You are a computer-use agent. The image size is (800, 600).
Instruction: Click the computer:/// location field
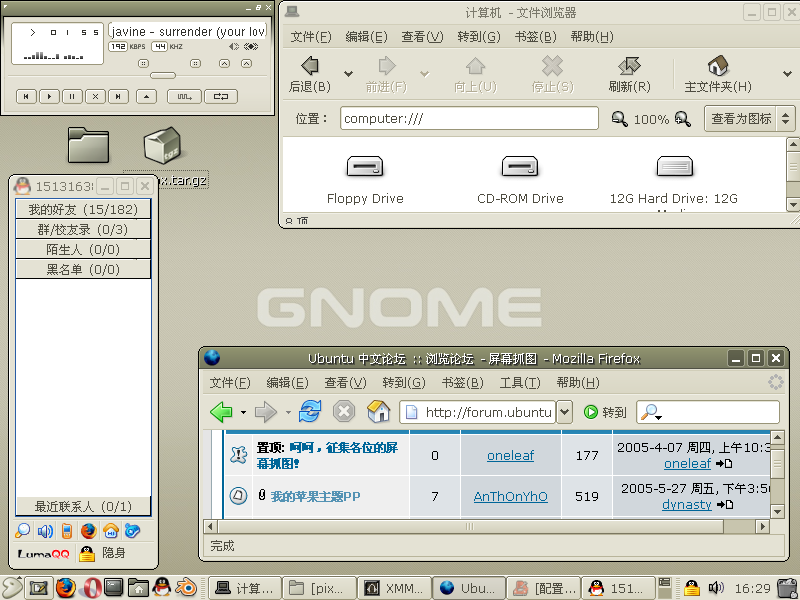[469, 118]
